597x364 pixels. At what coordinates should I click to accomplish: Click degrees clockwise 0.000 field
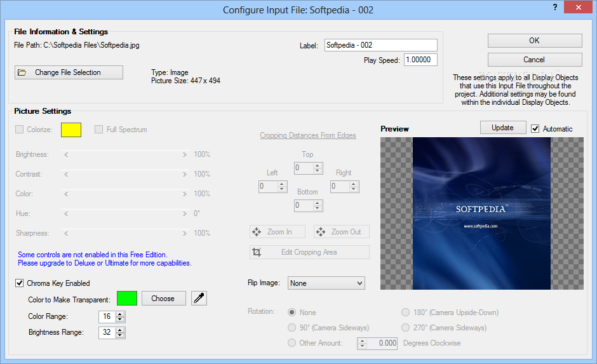pyautogui.click(x=382, y=343)
